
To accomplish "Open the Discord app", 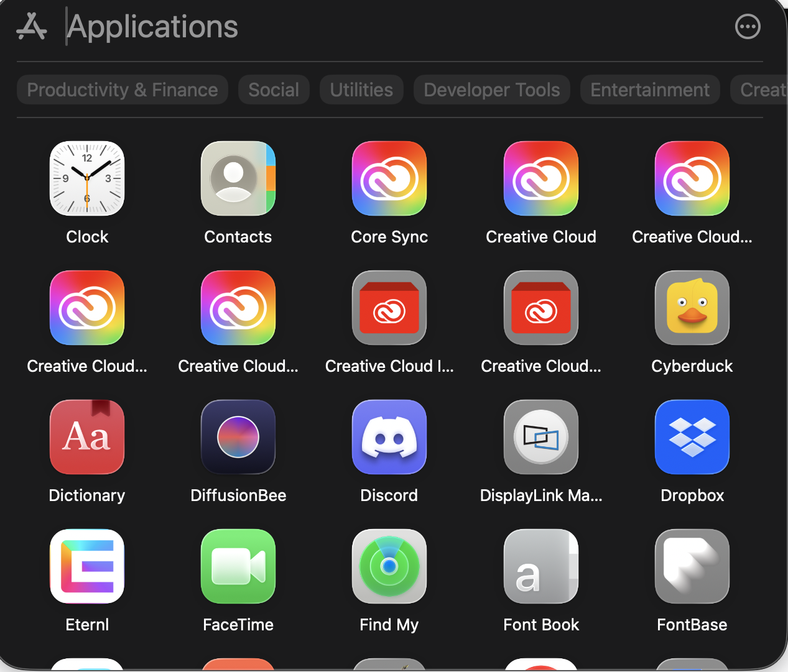I will [x=389, y=437].
